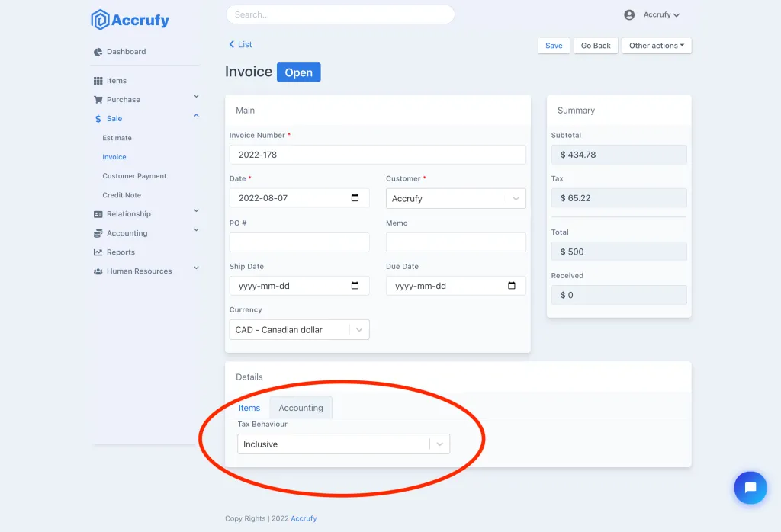The height and width of the screenshot is (532, 781).
Task: Go to Customer Payment
Action: (x=134, y=176)
